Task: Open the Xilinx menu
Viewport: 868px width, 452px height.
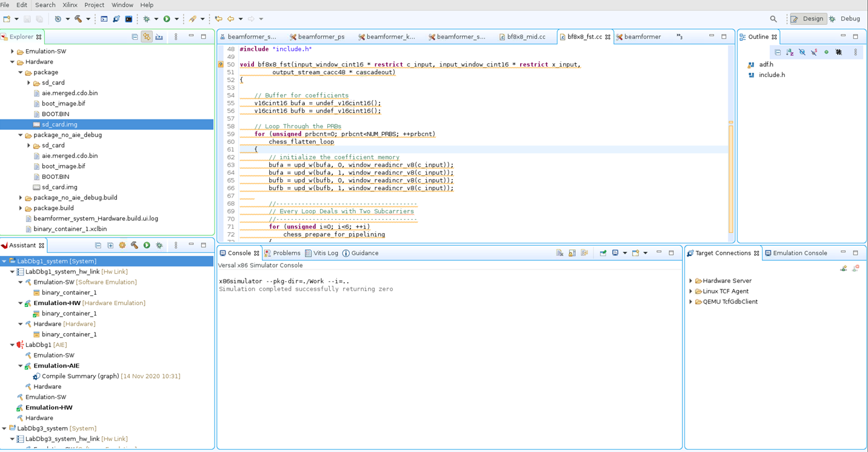Action: pyautogui.click(x=70, y=5)
